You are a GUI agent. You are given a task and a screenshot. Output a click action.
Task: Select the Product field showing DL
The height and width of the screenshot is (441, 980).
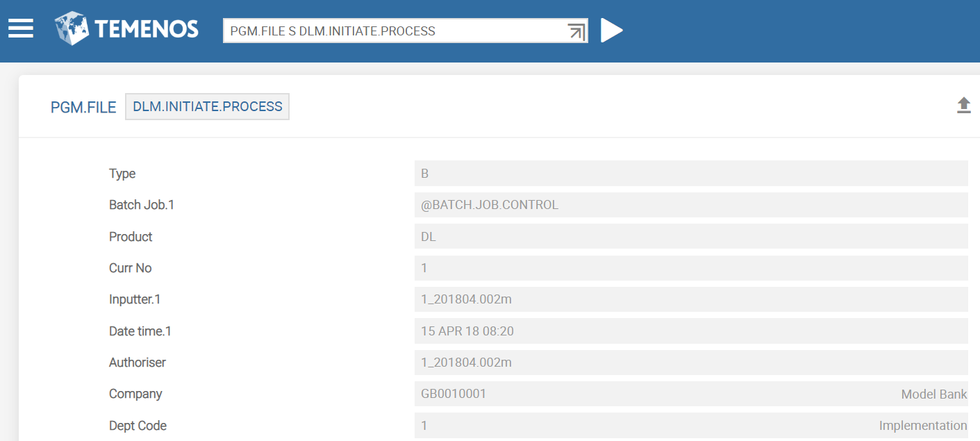[691, 237]
